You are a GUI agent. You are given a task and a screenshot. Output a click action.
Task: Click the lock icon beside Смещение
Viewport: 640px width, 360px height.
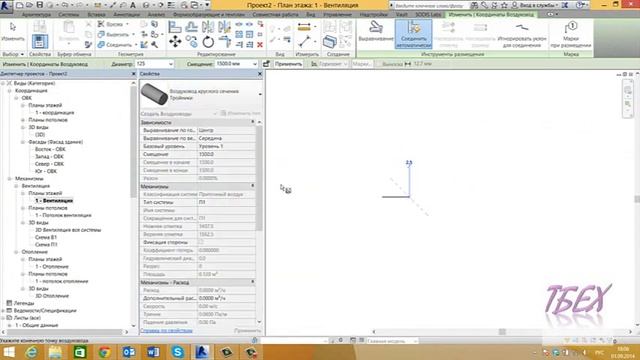tap(266, 64)
